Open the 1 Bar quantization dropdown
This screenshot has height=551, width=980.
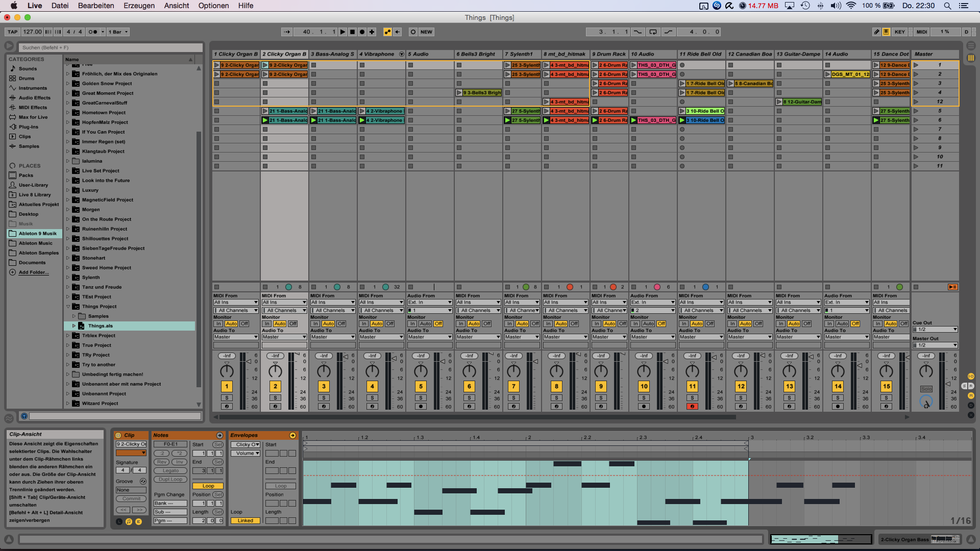pyautogui.click(x=118, y=32)
